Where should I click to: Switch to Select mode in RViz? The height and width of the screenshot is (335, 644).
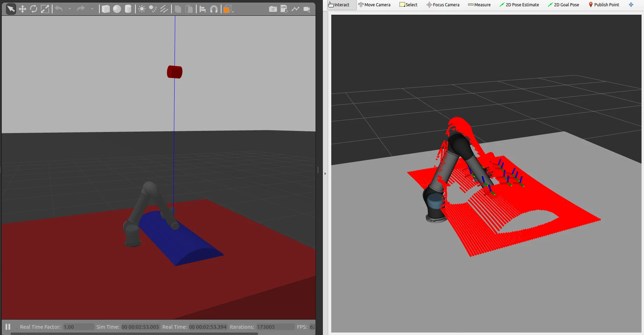click(x=408, y=5)
